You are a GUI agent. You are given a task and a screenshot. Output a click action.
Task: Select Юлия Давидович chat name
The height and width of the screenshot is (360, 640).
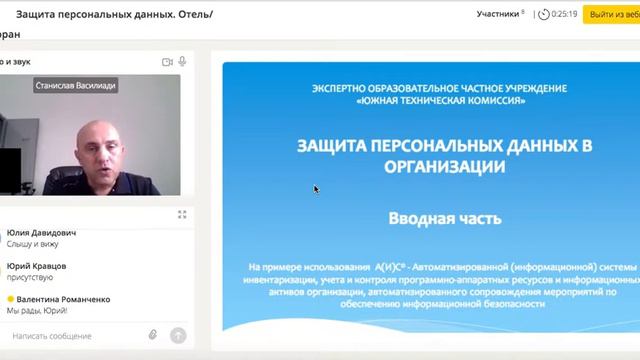coord(41,233)
